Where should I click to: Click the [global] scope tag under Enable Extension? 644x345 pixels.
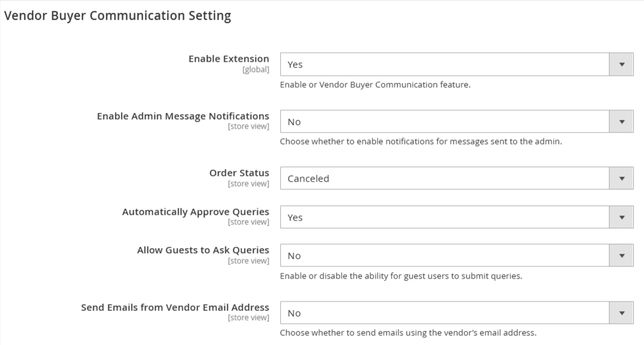click(256, 70)
